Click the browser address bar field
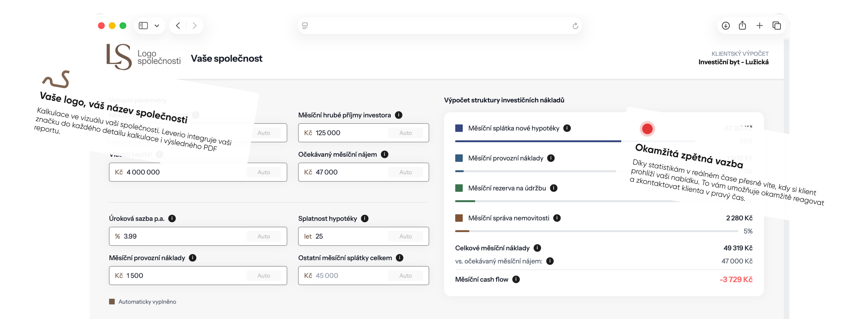 tap(440, 26)
